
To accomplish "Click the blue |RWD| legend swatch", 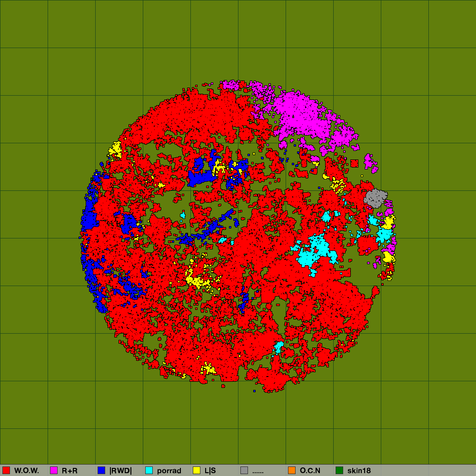I will [x=101, y=470].
